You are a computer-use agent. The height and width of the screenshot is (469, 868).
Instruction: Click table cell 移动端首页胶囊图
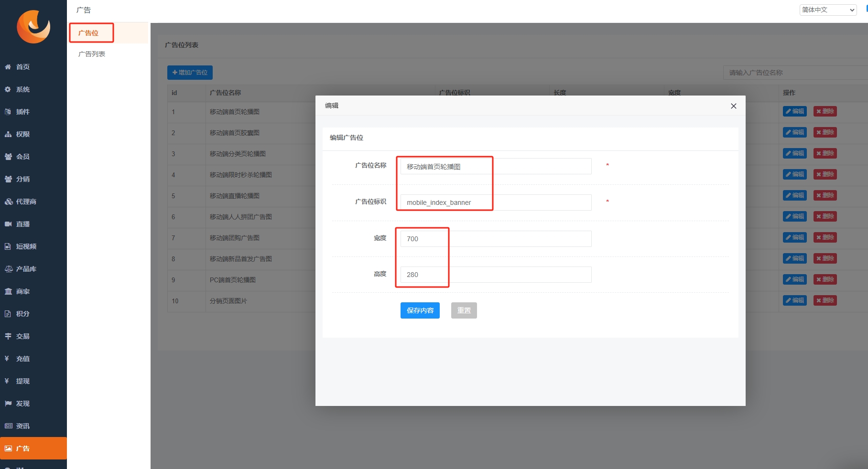click(x=235, y=133)
